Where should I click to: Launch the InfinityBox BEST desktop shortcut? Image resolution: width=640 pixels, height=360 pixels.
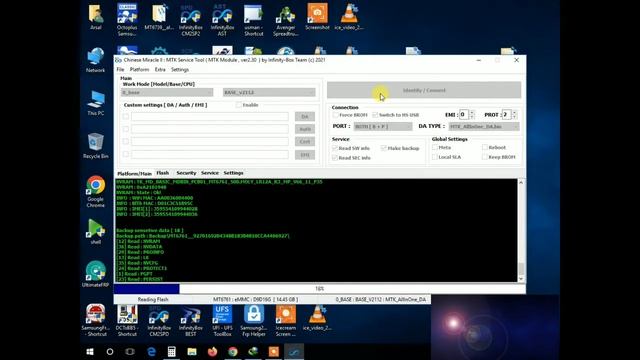191,320
